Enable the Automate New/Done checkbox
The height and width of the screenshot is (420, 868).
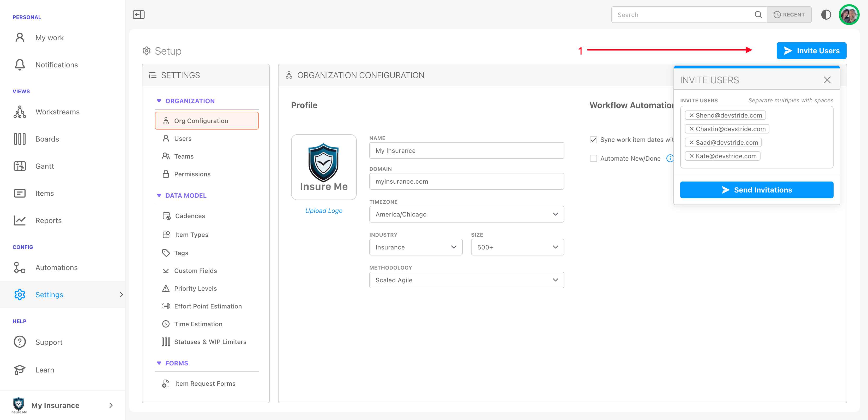pyautogui.click(x=593, y=159)
